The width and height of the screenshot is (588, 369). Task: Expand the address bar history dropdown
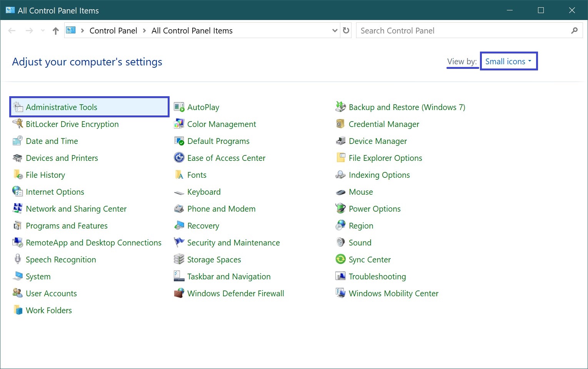(335, 31)
